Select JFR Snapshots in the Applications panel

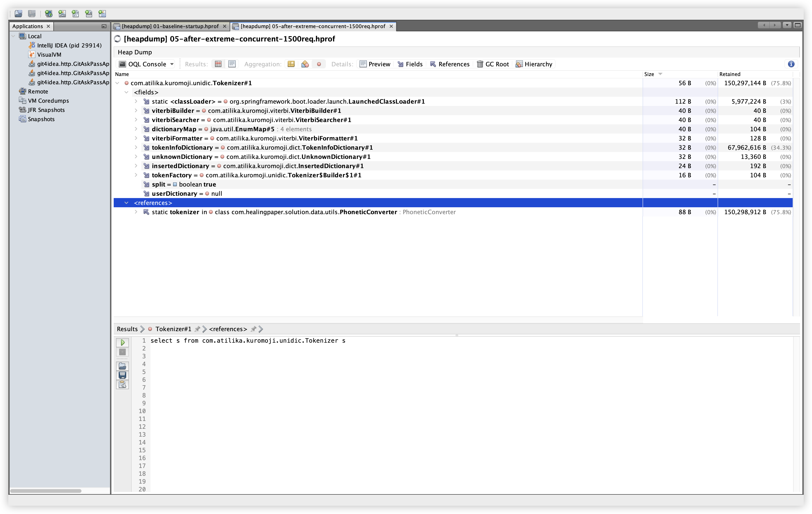46,110
